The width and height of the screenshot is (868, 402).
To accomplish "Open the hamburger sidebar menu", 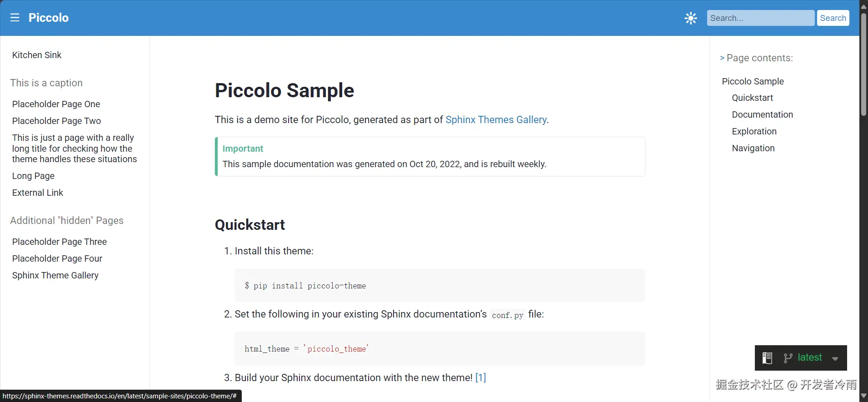I will click(x=15, y=18).
